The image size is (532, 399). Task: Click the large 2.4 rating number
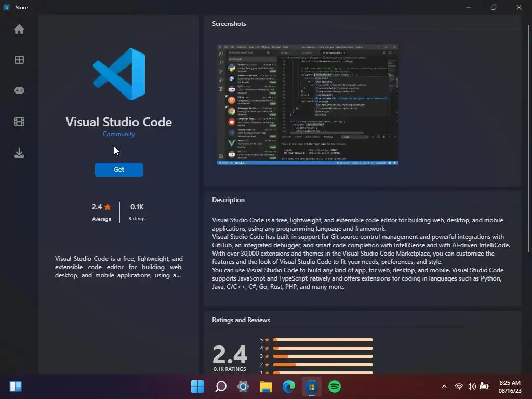pos(230,354)
